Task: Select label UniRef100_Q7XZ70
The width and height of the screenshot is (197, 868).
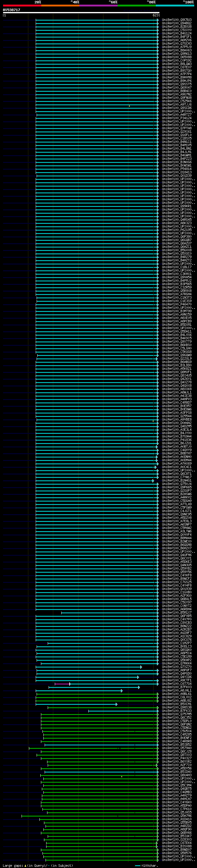Action: (x=176, y=667)
